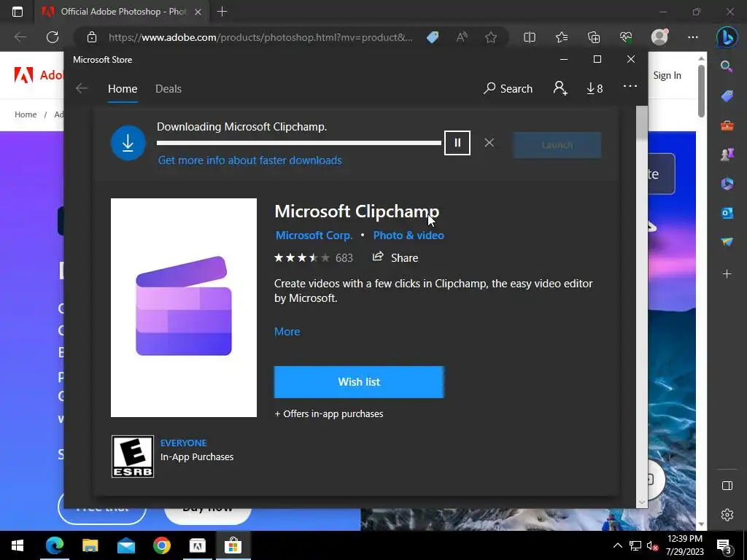747x560 pixels.
Task: Click the Edge profile avatar
Action: (659, 37)
